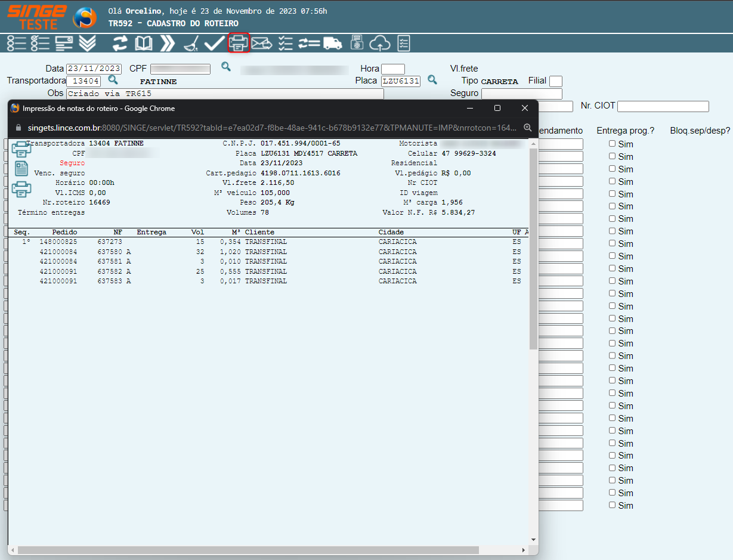Click the popup vertical scrollbar
This screenshot has height=560, width=733.
[x=533, y=248]
